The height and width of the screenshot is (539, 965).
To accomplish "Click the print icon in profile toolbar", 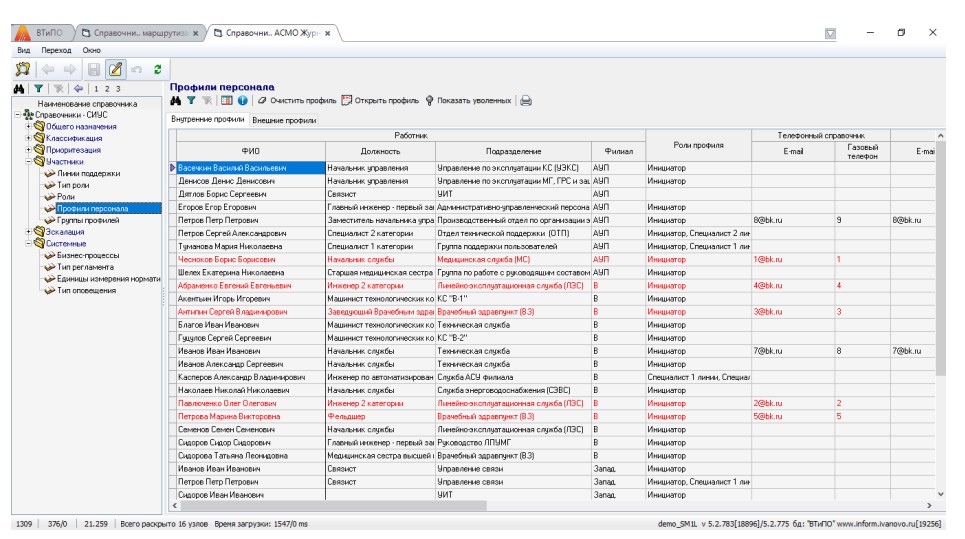I will click(525, 101).
